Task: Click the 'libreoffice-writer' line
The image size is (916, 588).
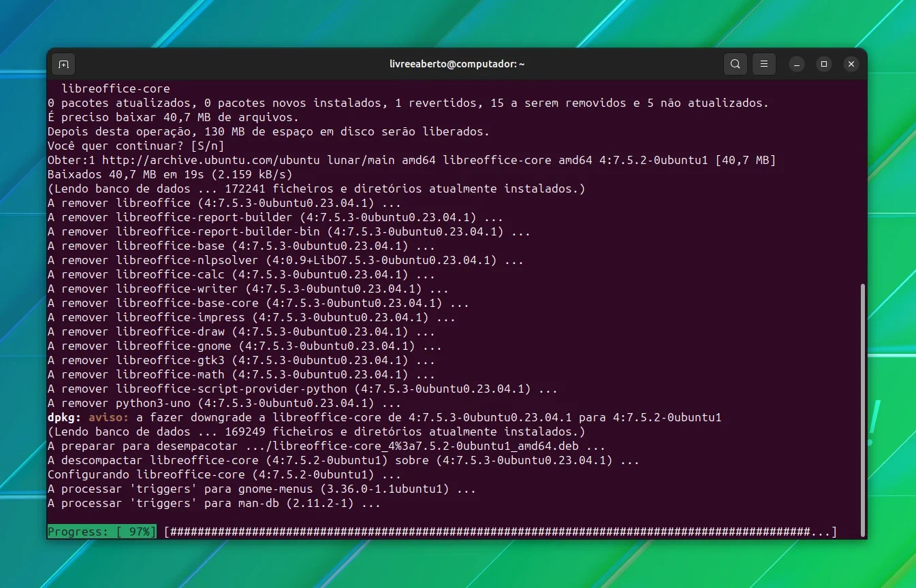Action: tap(249, 289)
